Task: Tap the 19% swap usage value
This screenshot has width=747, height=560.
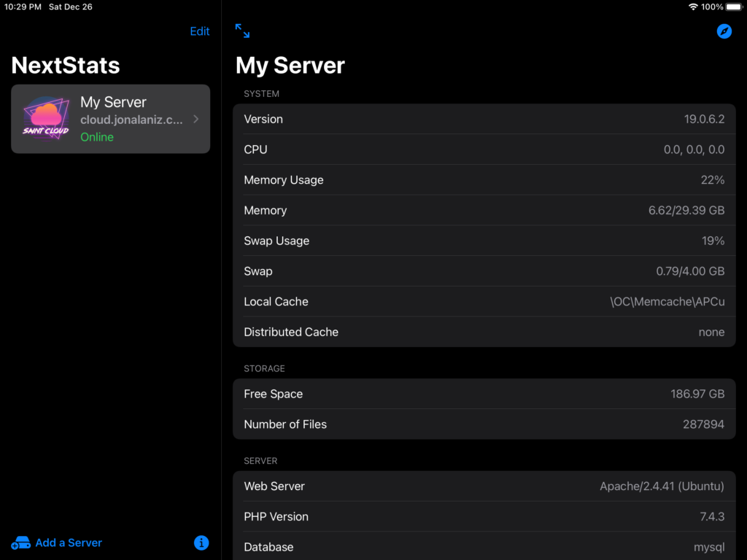Action: [x=713, y=241]
